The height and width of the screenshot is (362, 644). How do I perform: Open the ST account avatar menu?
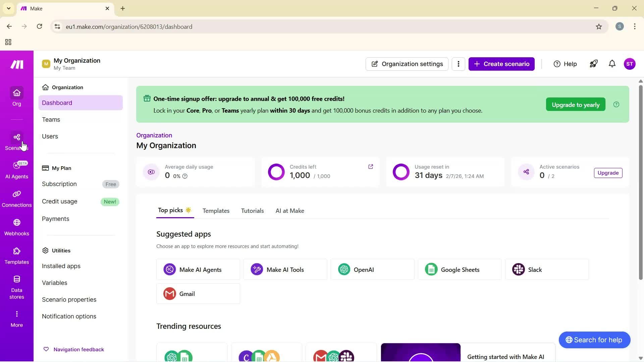(x=630, y=64)
